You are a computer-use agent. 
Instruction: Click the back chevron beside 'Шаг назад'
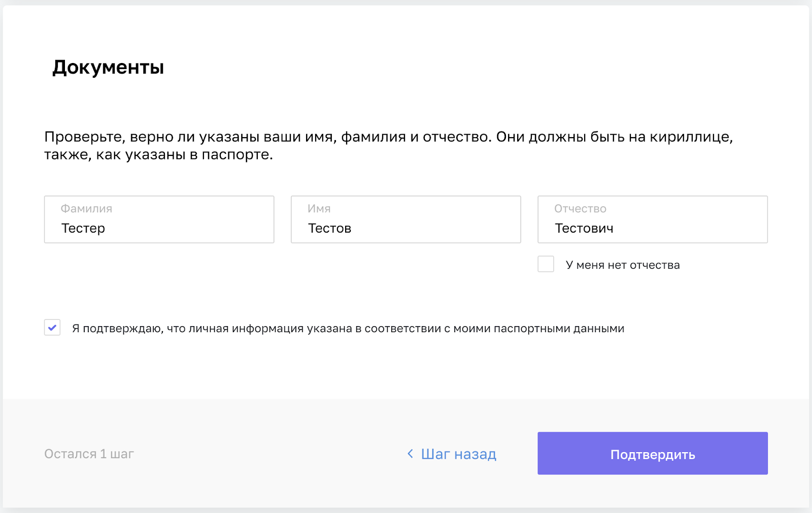(x=410, y=454)
